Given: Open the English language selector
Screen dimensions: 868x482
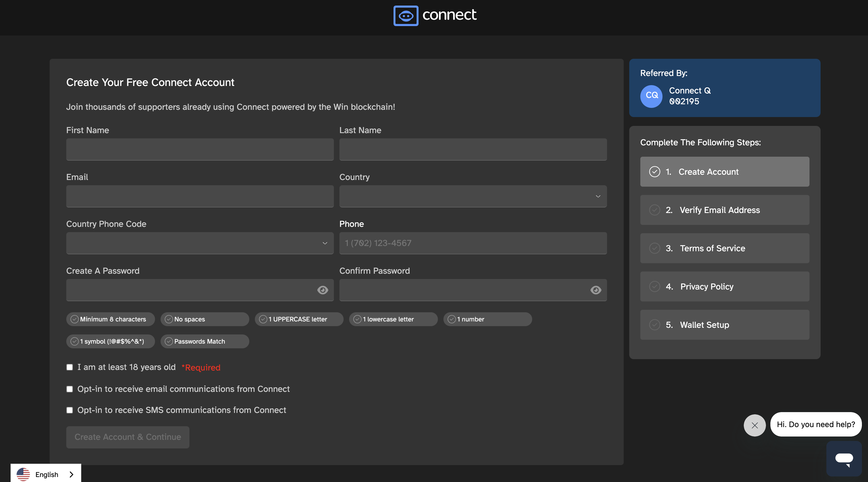Looking at the screenshot, I should coord(46,474).
